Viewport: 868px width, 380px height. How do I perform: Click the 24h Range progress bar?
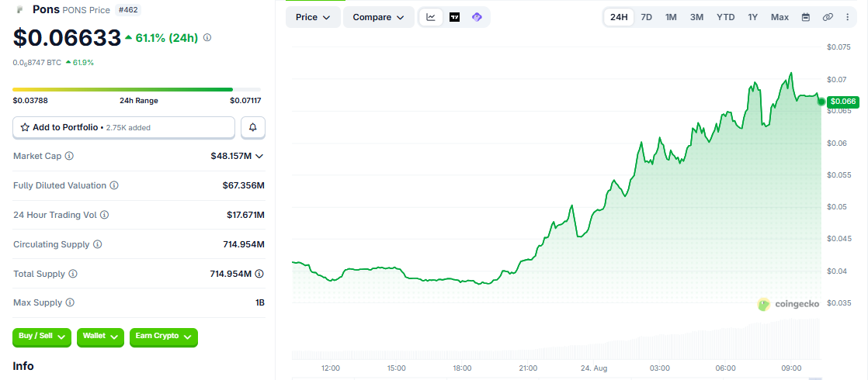(137, 89)
